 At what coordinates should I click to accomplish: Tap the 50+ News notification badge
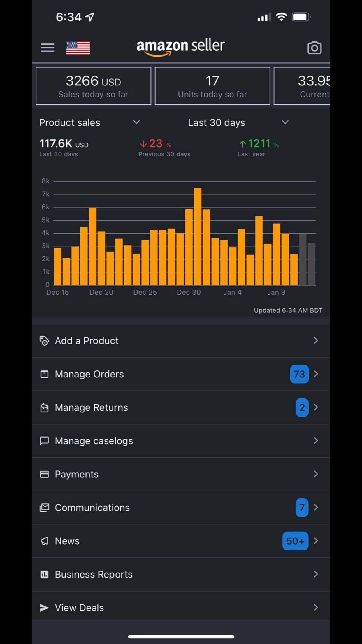(295, 541)
